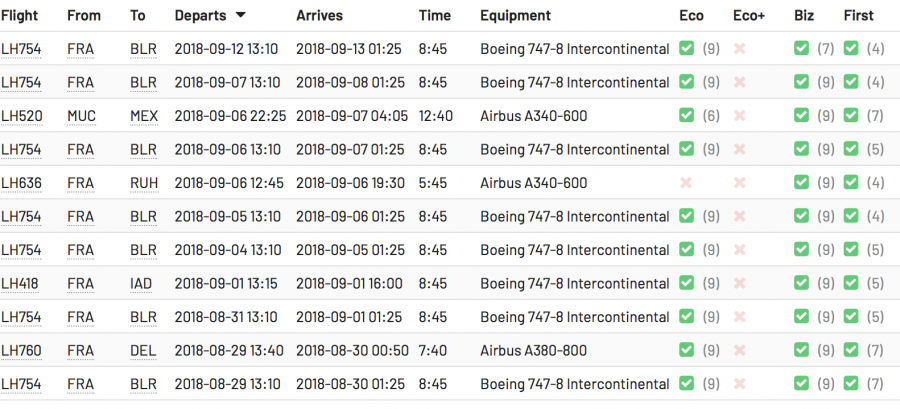900x409 pixels.
Task: Click the DEL destination airport code
Action: pos(143,350)
